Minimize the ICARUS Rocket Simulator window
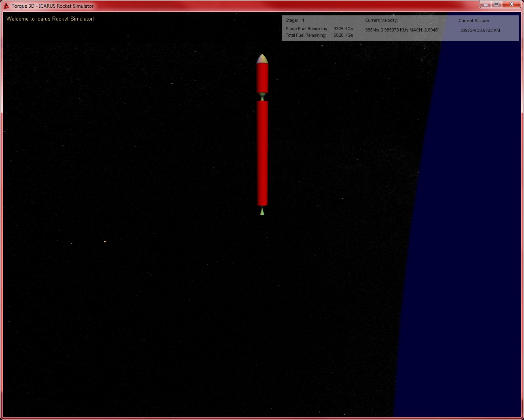Viewport: 524px width, 420px height. pos(486,4)
